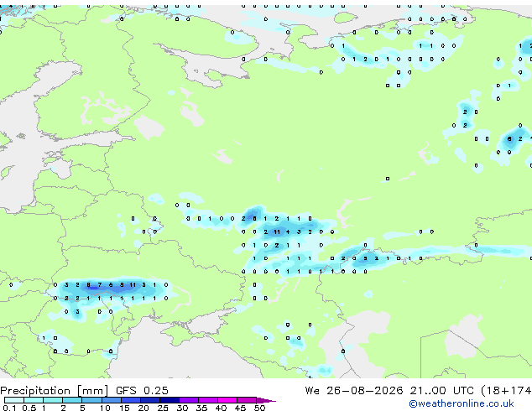Click the legend swatch between 15 and 20
532x411 pixels.
pos(130,400)
